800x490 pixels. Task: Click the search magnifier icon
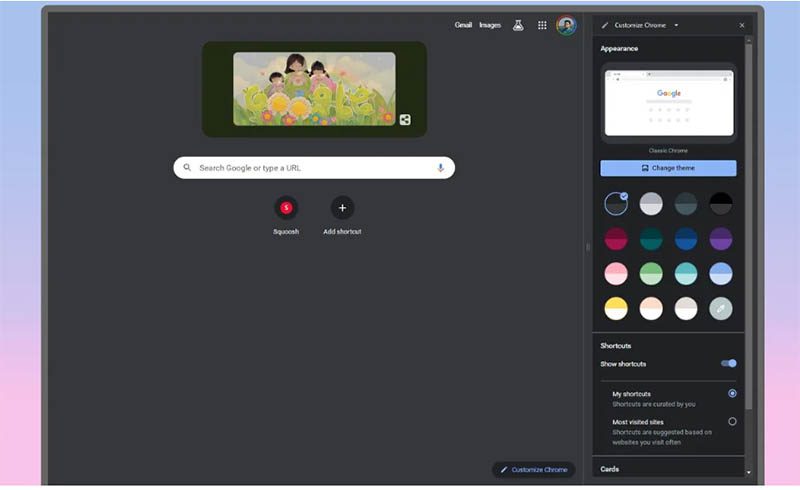pos(187,167)
